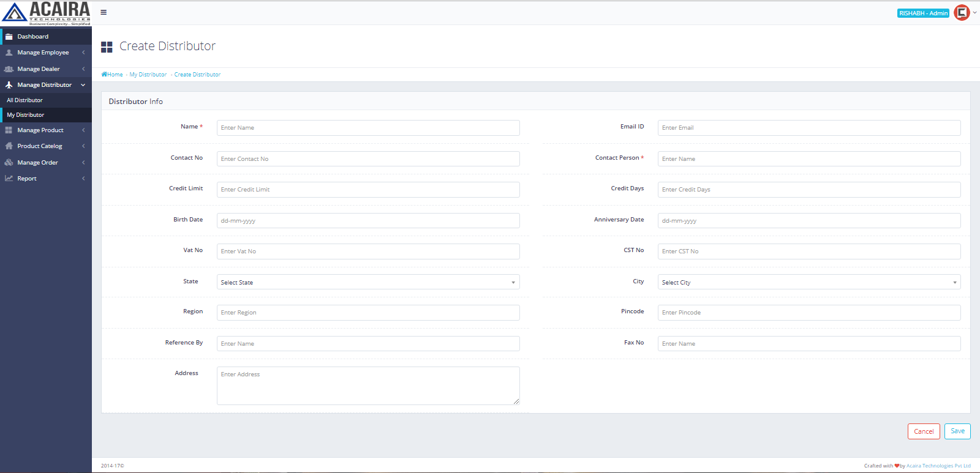The height and width of the screenshot is (473, 980).
Task: Collapse the Manage Distributor submenu
Action: pyautogui.click(x=83, y=85)
